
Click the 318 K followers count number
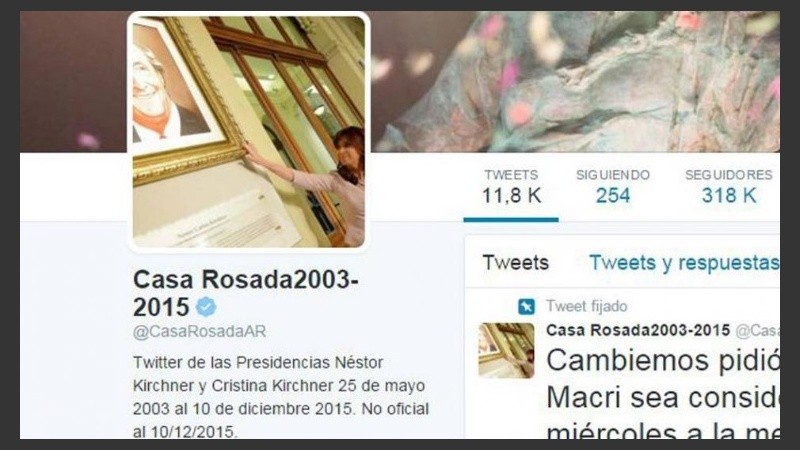click(729, 195)
